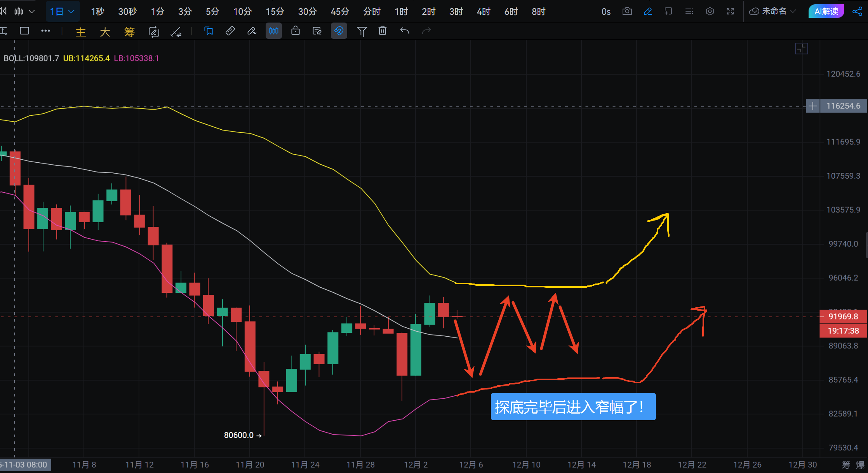Enter fullscreen with the expand arrows icon
868x473 pixels.
[x=730, y=11]
